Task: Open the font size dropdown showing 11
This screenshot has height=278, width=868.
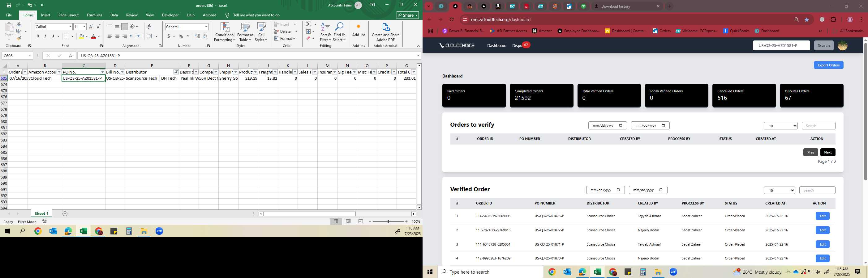Action: pyautogui.click(x=84, y=27)
